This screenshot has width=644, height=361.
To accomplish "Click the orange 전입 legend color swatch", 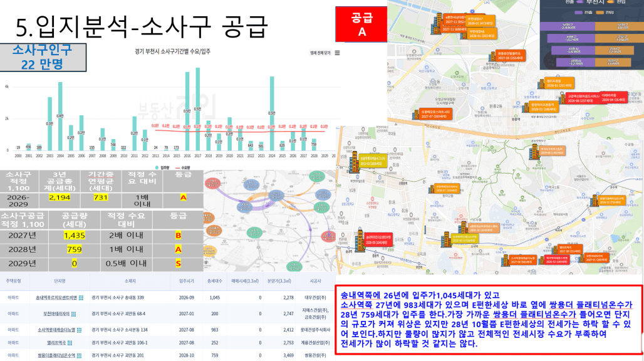I will pyautogui.click(x=600, y=13).
